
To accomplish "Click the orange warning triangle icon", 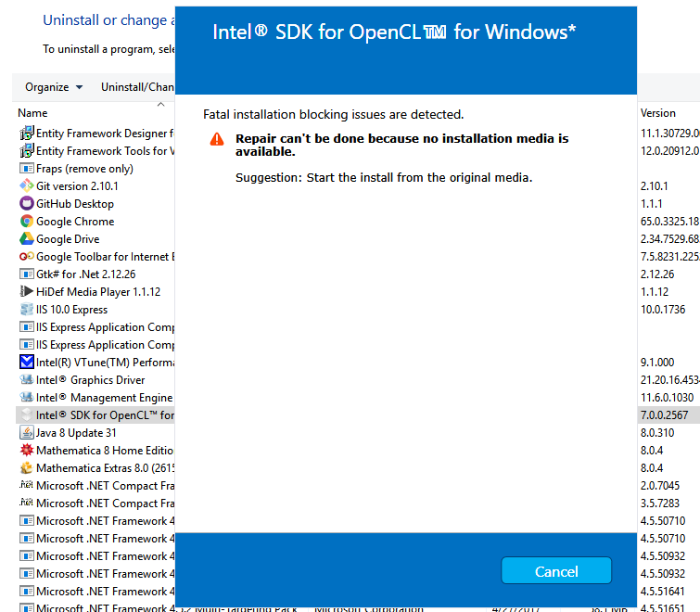I will (x=217, y=139).
